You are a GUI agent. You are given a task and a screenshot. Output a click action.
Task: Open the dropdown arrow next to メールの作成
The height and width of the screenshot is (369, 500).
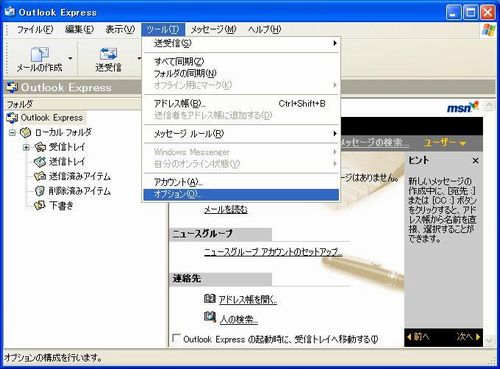click(70, 59)
